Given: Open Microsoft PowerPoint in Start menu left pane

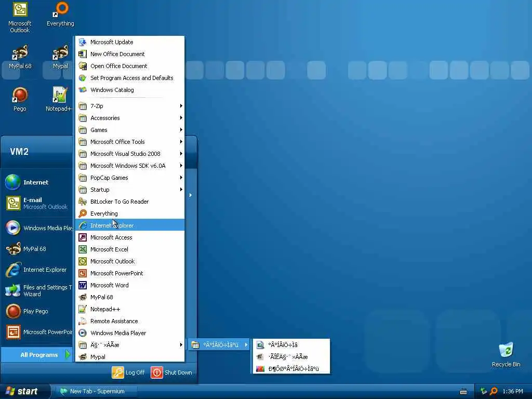Looking at the screenshot, I should click(x=37, y=332).
